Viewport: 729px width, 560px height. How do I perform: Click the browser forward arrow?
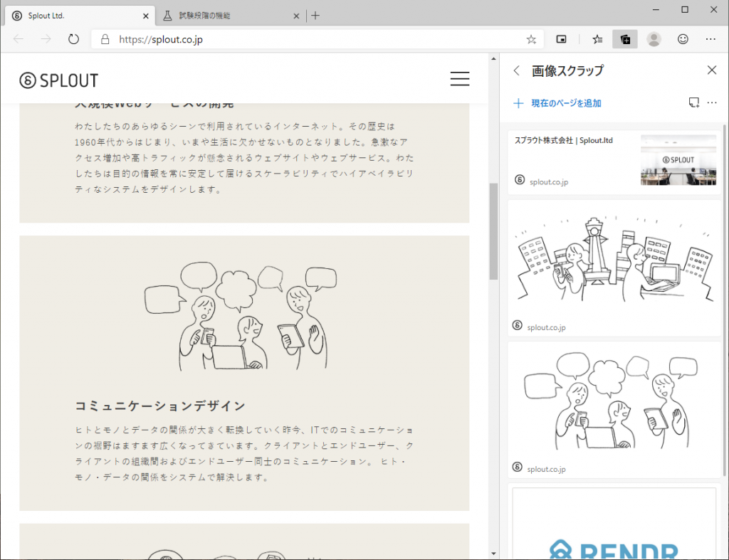[x=46, y=39]
